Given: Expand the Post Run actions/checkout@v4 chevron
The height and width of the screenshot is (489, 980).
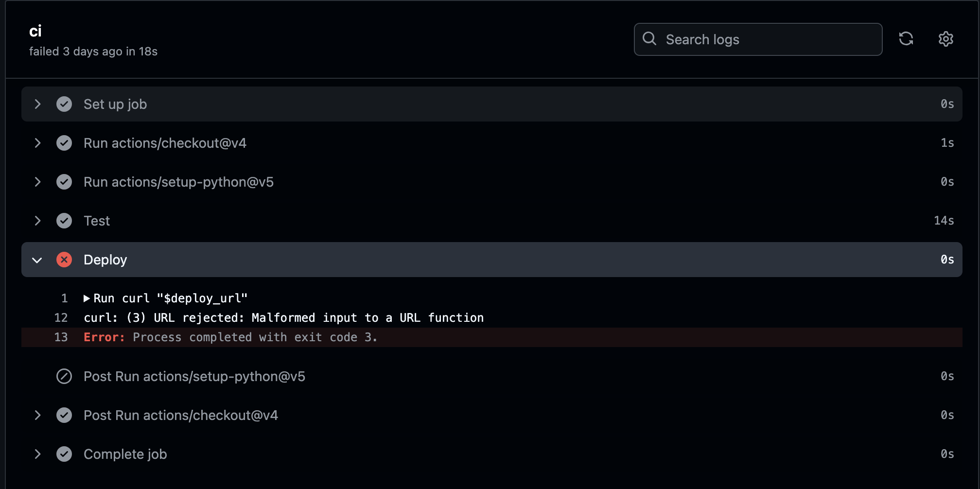Looking at the screenshot, I should click(x=37, y=415).
